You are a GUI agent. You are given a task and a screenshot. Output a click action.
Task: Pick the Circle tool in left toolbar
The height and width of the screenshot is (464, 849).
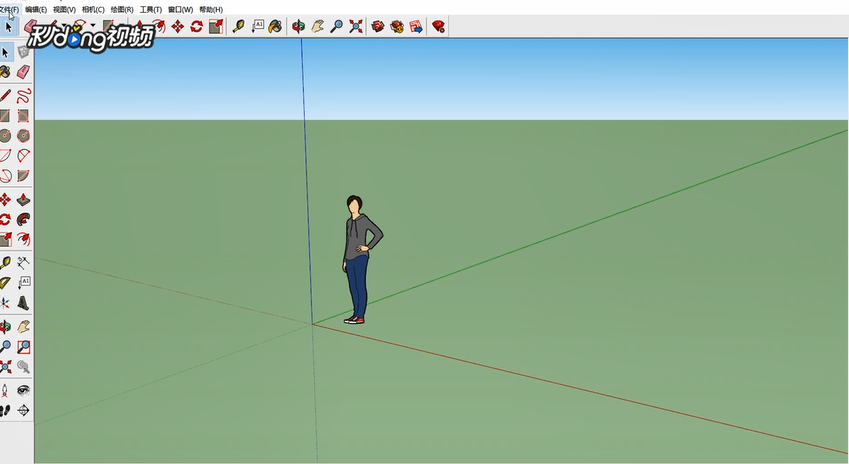[x=5, y=136]
